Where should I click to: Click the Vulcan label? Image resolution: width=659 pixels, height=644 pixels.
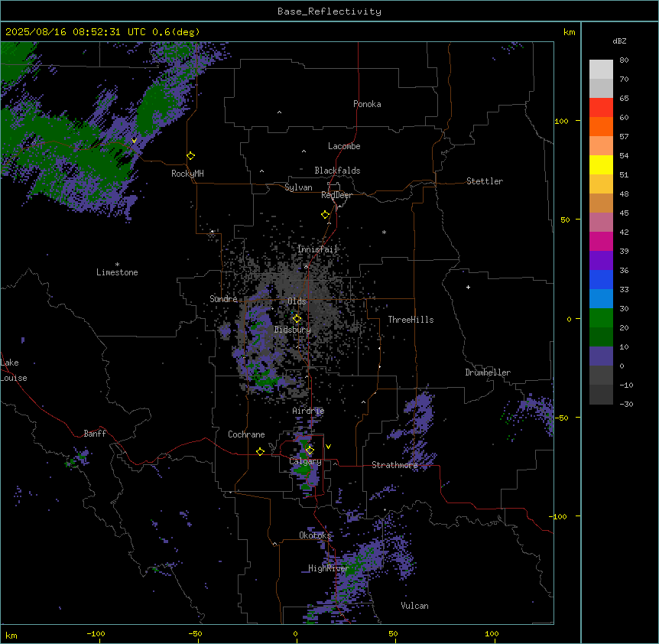click(414, 606)
